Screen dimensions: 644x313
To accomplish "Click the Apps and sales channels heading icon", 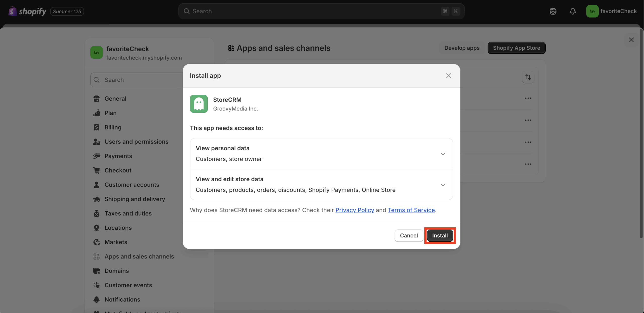I will tap(231, 48).
